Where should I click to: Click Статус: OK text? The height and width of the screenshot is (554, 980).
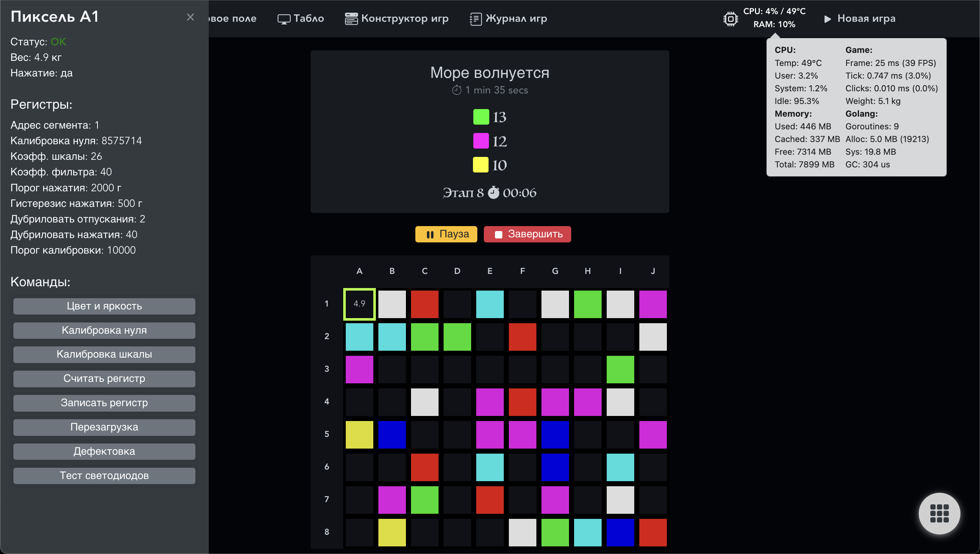point(38,42)
